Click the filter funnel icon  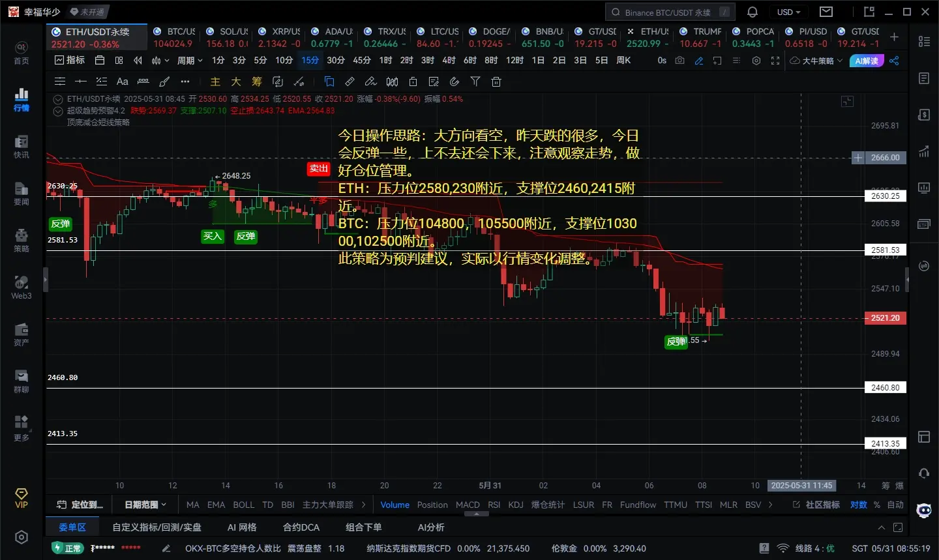[x=475, y=81]
